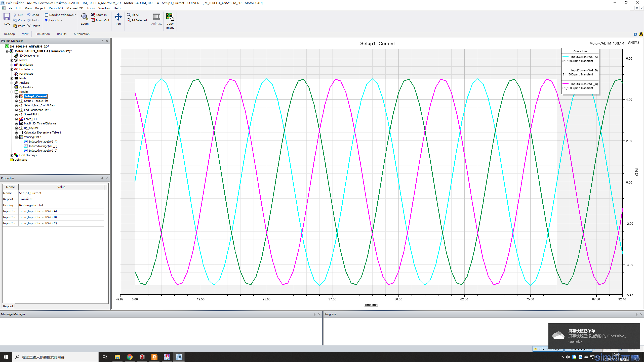The width and height of the screenshot is (644, 362).
Task: Click the Undo icon
Action: click(x=33, y=15)
